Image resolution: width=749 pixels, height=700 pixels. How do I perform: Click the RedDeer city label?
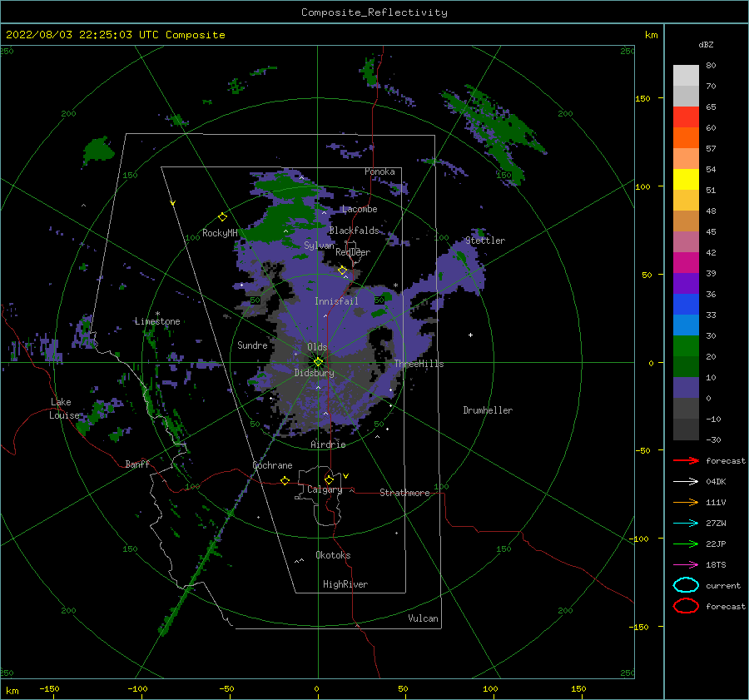click(353, 252)
